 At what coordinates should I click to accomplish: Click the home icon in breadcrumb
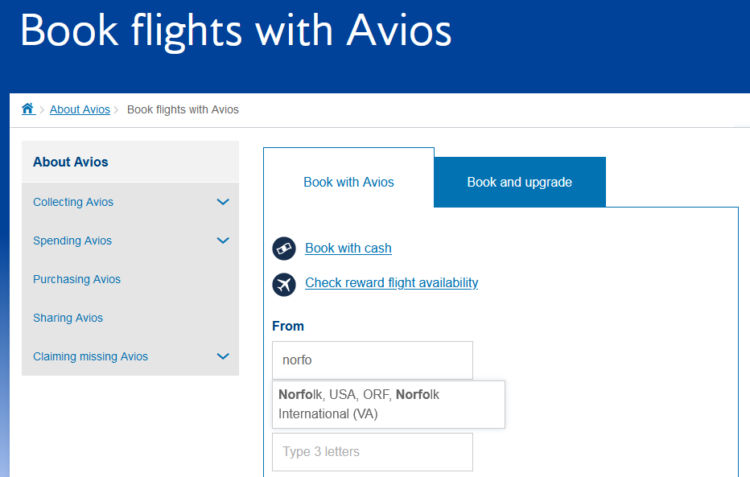pyautogui.click(x=28, y=109)
